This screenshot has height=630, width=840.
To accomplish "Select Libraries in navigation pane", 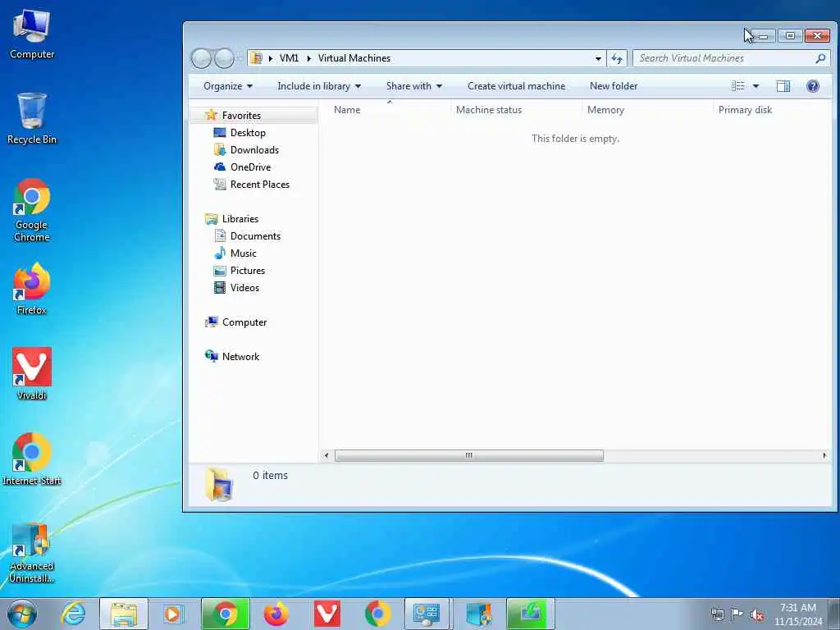I will coord(240,219).
